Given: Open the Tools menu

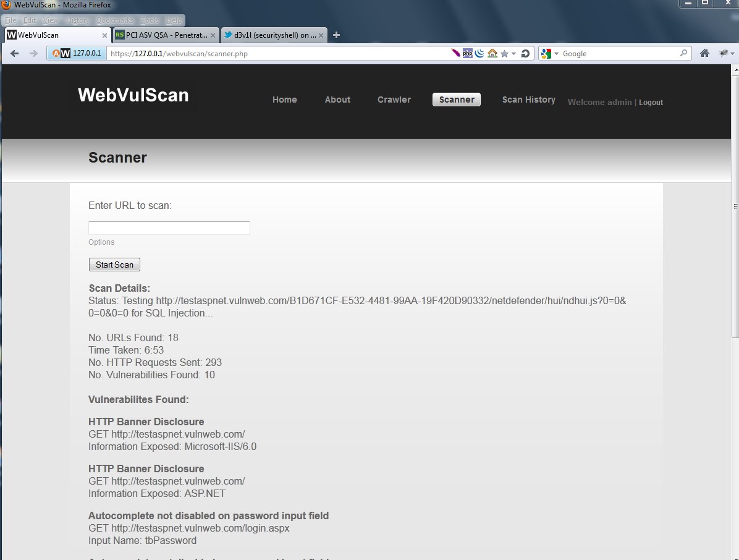Looking at the screenshot, I should 150,20.
